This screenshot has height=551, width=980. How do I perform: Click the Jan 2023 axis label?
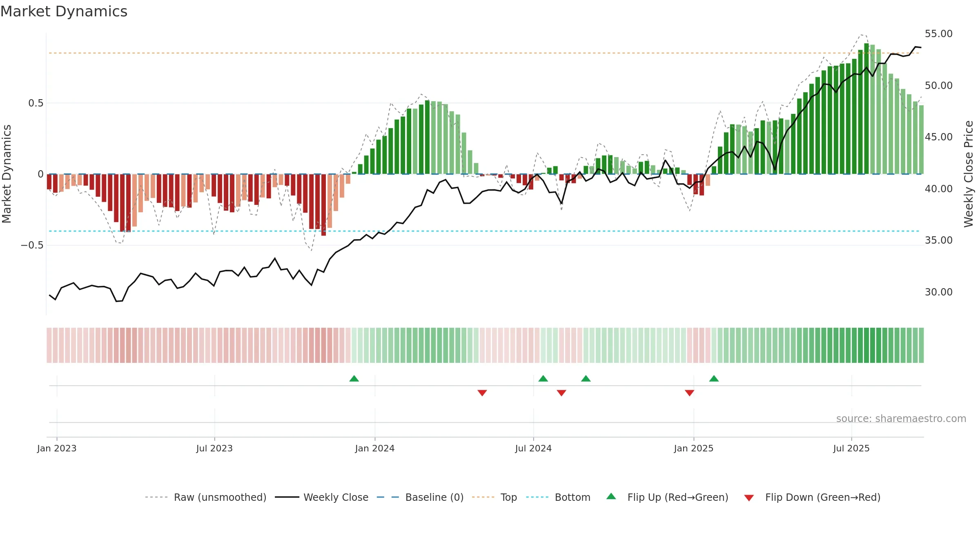tap(57, 448)
